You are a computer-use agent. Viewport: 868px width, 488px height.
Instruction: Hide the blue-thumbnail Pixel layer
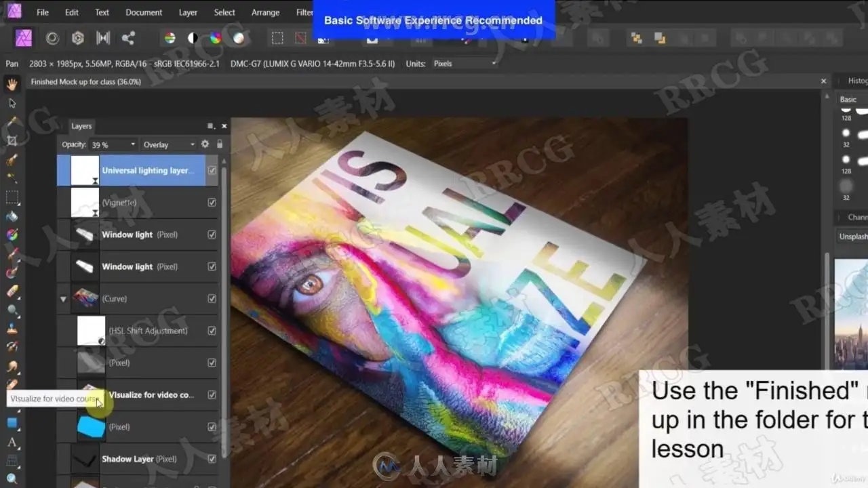pyautogui.click(x=212, y=427)
